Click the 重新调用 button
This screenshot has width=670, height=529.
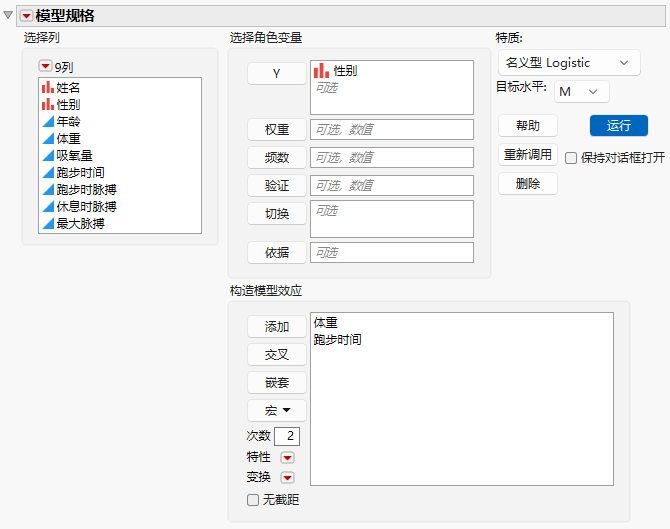528,155
